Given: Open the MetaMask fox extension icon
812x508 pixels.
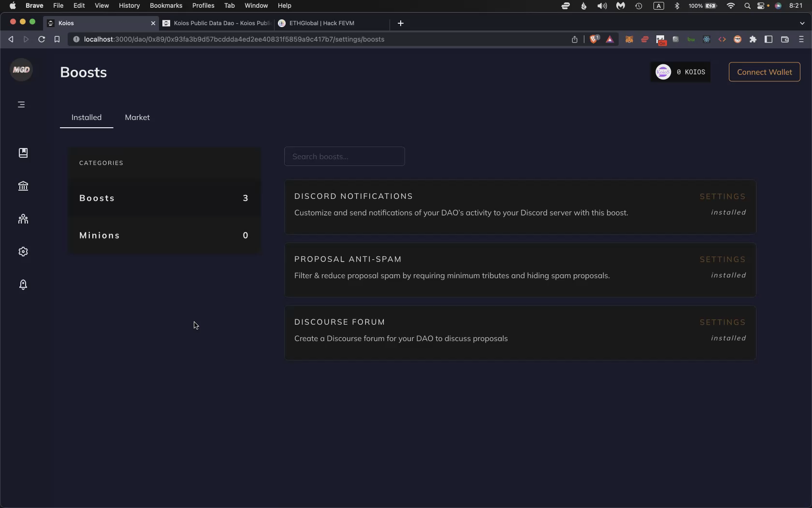Looking at the screenshot, I should (x=629, y=39).
